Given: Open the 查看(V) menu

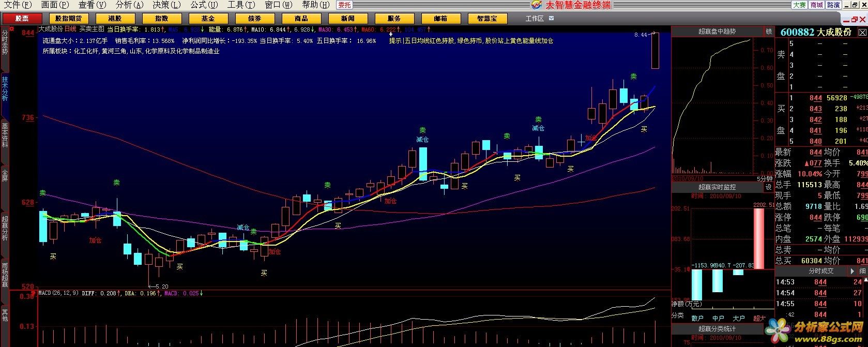Looking at the screenshot, I should [92, 5].
